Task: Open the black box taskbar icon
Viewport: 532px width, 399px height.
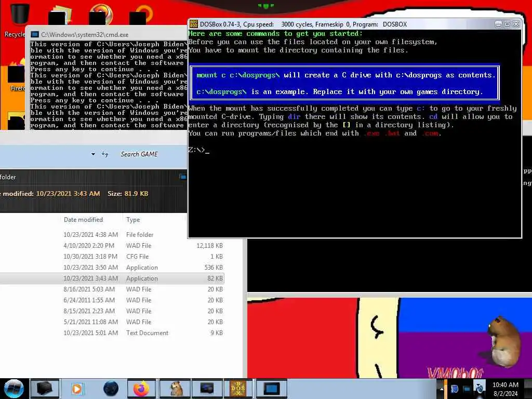Action: (45, 389)
